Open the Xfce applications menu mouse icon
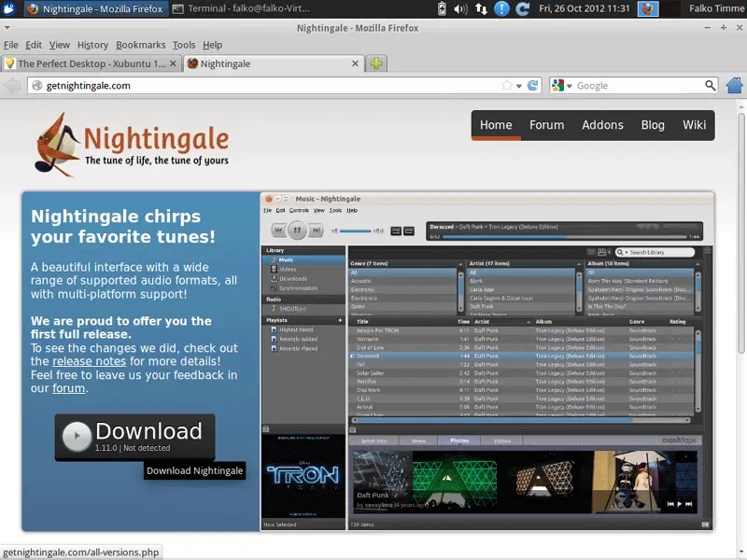This screenshot has width=747, height=560. 8,8
